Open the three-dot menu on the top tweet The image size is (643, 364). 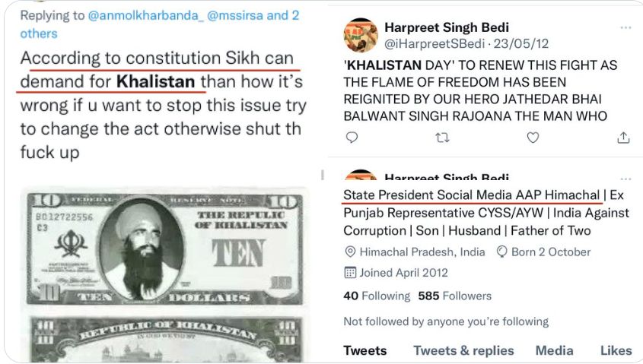click(x=625, y=27)
